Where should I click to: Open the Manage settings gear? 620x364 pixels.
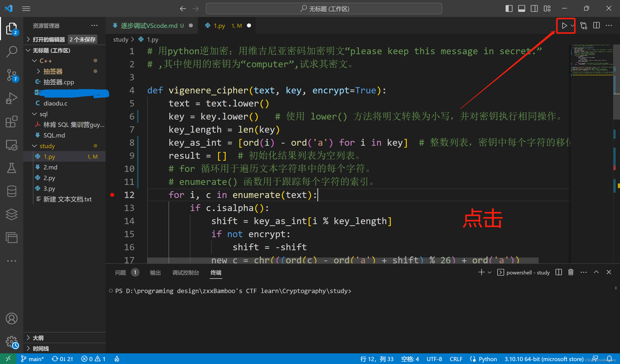(11, 342)
